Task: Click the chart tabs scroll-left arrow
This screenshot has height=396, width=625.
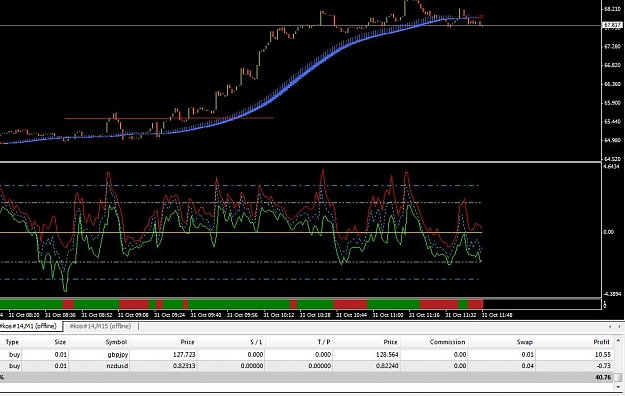Action: (609, 327)
